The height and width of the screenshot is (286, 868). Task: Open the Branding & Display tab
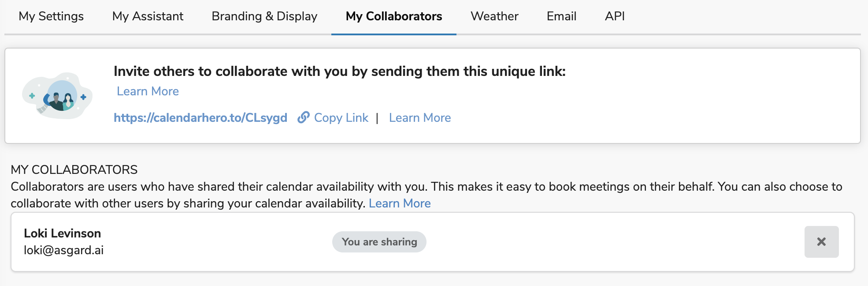pos(264,16)
